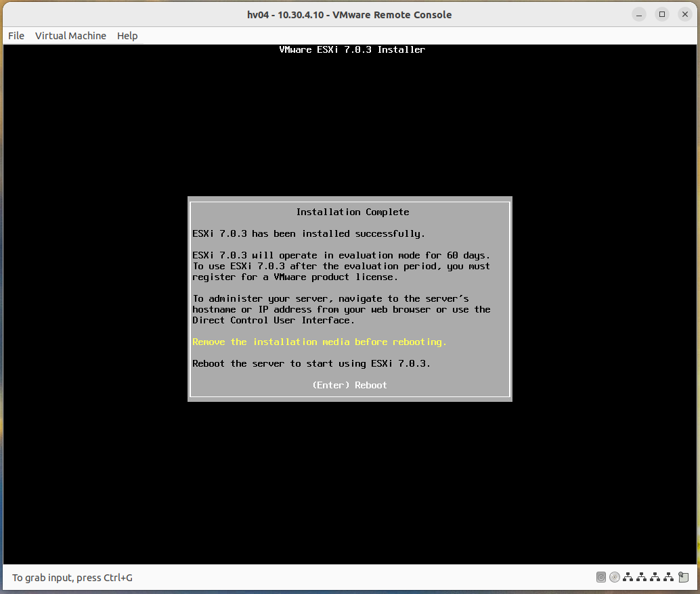Click the VMware ESXi 7.0.3 Installer header
The width and height of the screenshot is (700, 594).
pos(352,49)
